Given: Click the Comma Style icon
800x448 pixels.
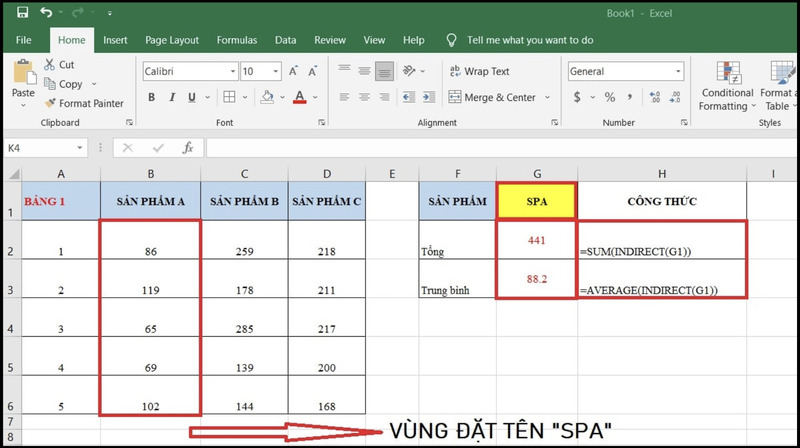Looking at the screenshot, I should (x=630, y=96).
